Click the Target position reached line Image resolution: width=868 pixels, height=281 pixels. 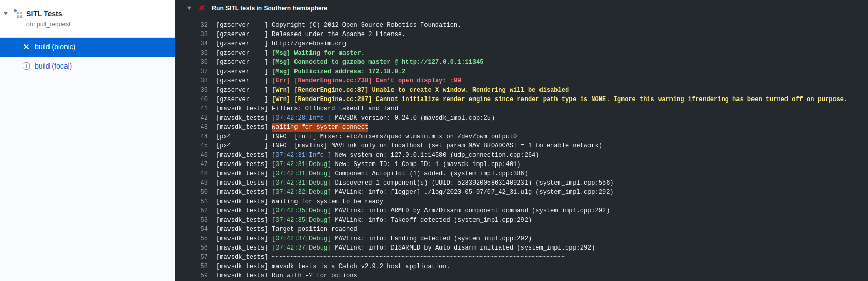[x=315, y=229]
